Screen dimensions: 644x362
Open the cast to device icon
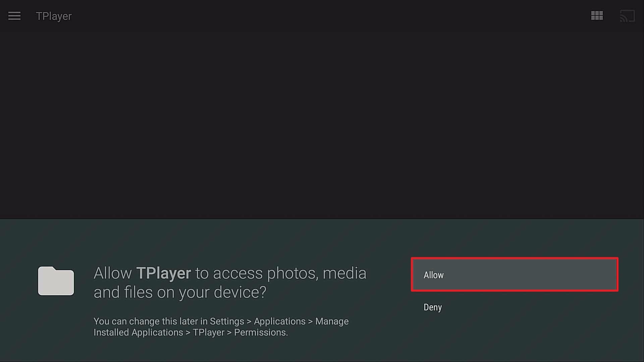click(x=627, y=16)
